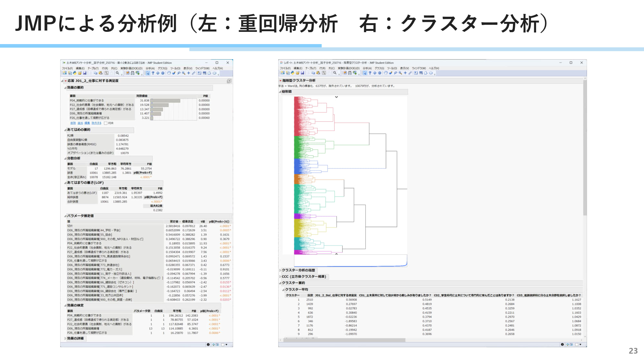
Task: Click the search icon in the cluster window toolbar
Action: click(x=335, y=73)
